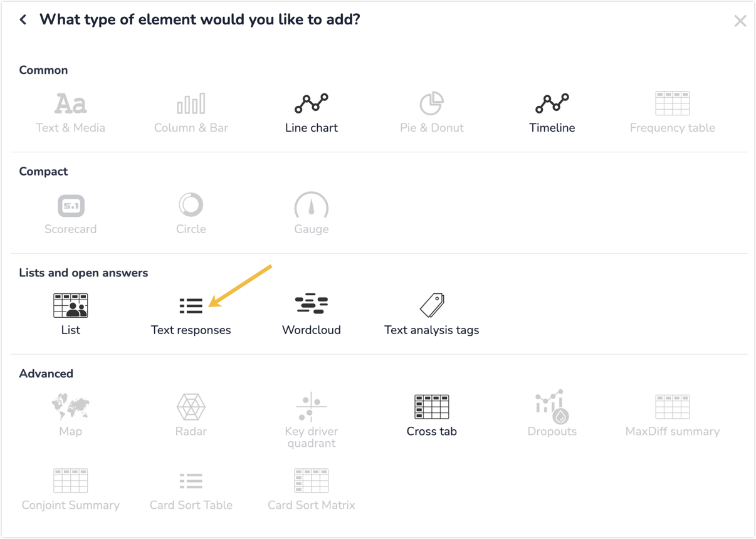The height and width of the screenshot is (539, 756).
Task: Choose the Card Sort Matrix element
Action: coord(312,490)
